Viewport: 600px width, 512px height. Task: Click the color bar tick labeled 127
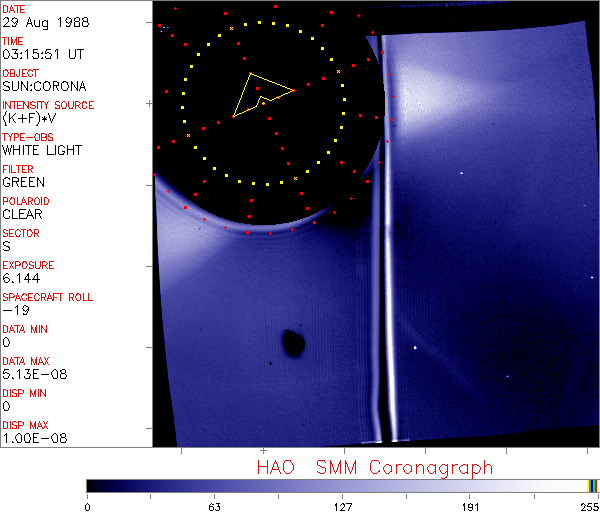[x=342, y=507]
